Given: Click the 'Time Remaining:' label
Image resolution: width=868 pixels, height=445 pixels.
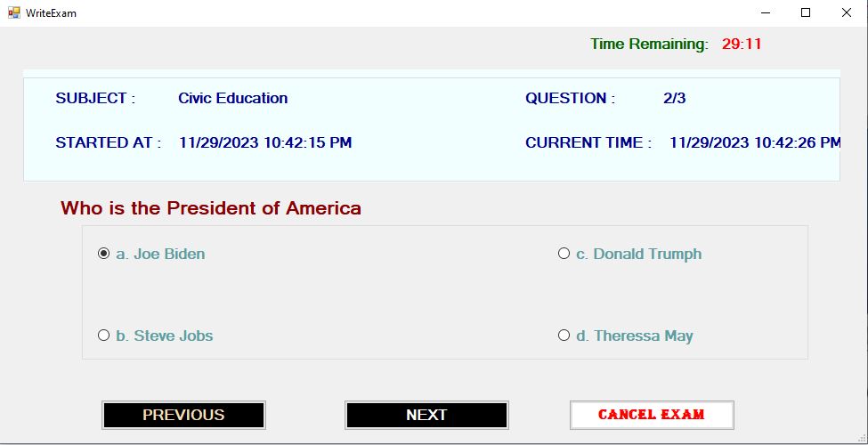Looking at the screenshot, I should [x=649, y=44].
